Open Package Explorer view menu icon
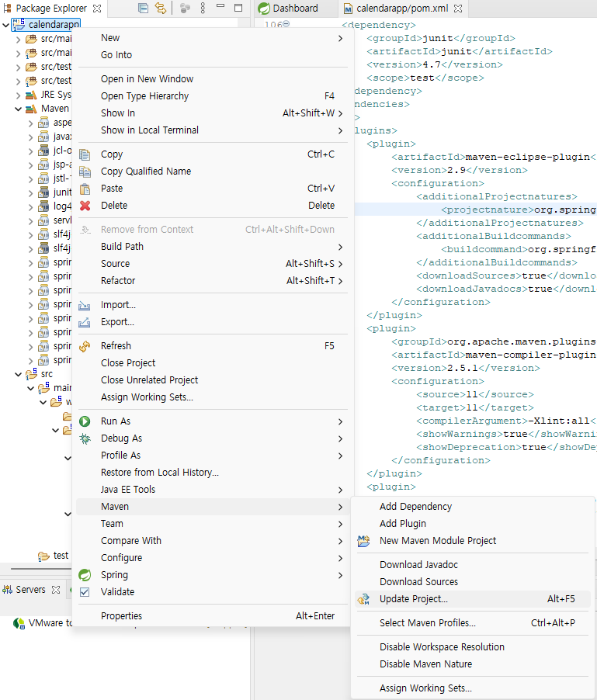Image resolution: width=597 pixels, height=700 pixels. coord(203,8)
